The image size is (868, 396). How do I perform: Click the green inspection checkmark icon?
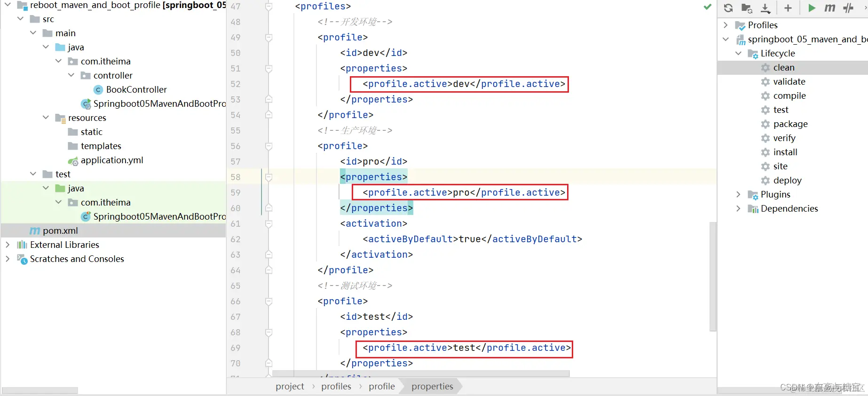pos(707,7)
